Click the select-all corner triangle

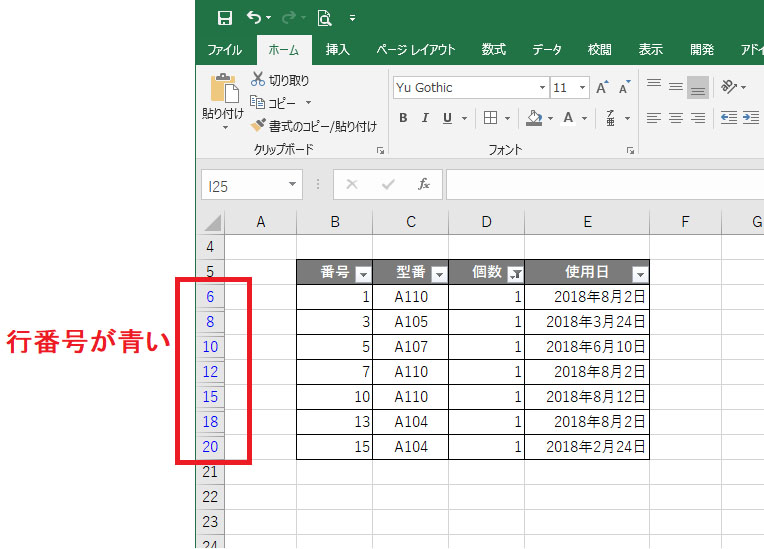click(212, 222)
